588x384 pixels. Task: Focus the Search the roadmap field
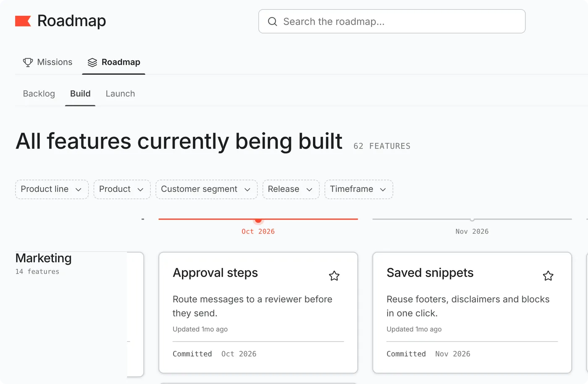tap(392, 21)
